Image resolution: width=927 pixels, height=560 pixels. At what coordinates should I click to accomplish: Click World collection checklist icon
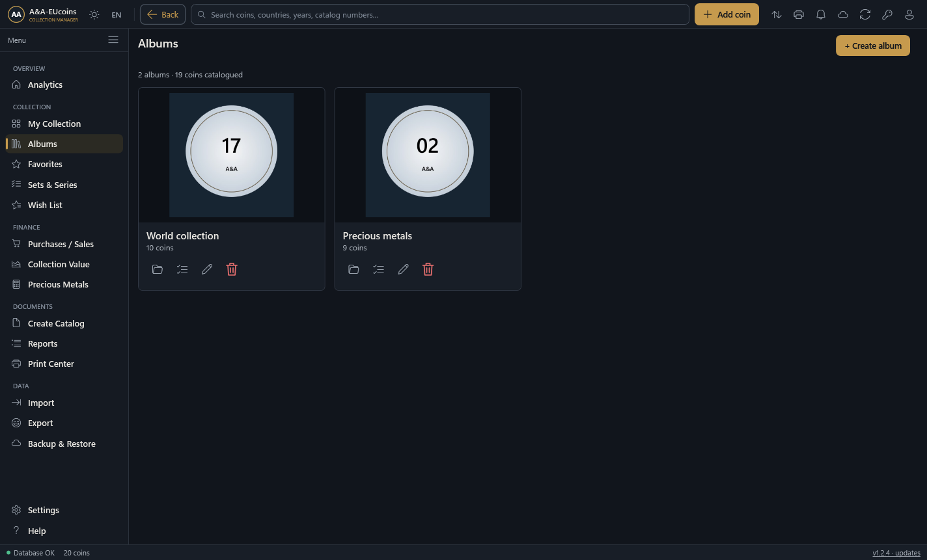click(182, 269)
